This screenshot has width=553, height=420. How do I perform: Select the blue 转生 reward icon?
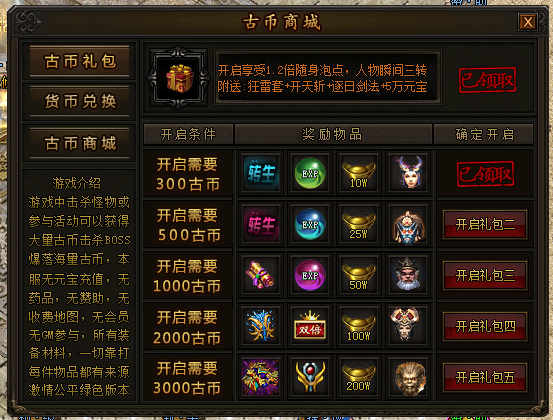(x=261, y=173)
